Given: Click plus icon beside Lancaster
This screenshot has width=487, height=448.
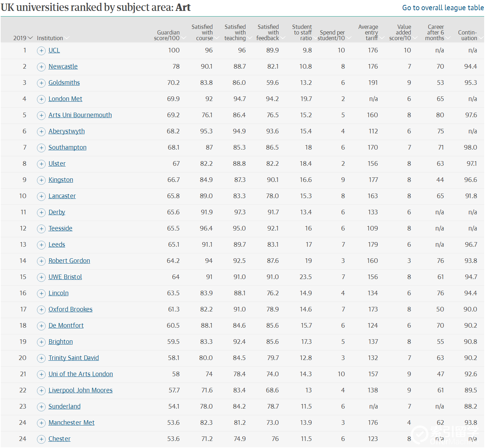Looking at the screenshot, I should 41,196.
